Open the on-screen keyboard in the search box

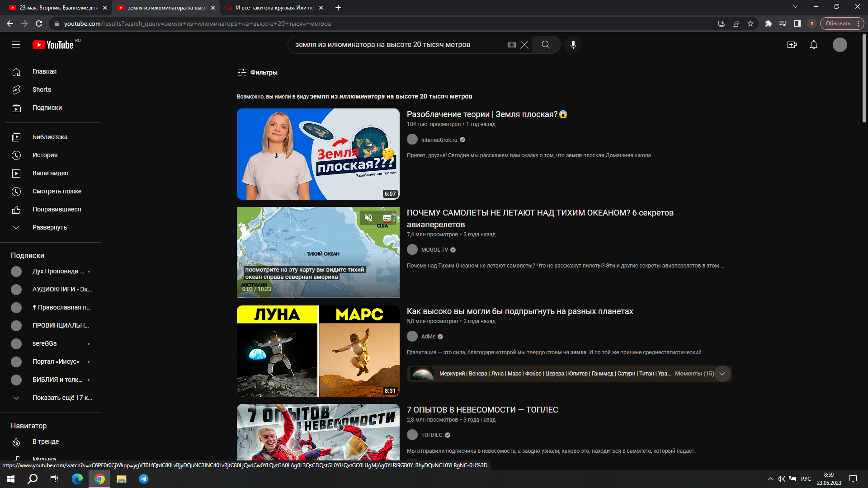tap(512, 45)
